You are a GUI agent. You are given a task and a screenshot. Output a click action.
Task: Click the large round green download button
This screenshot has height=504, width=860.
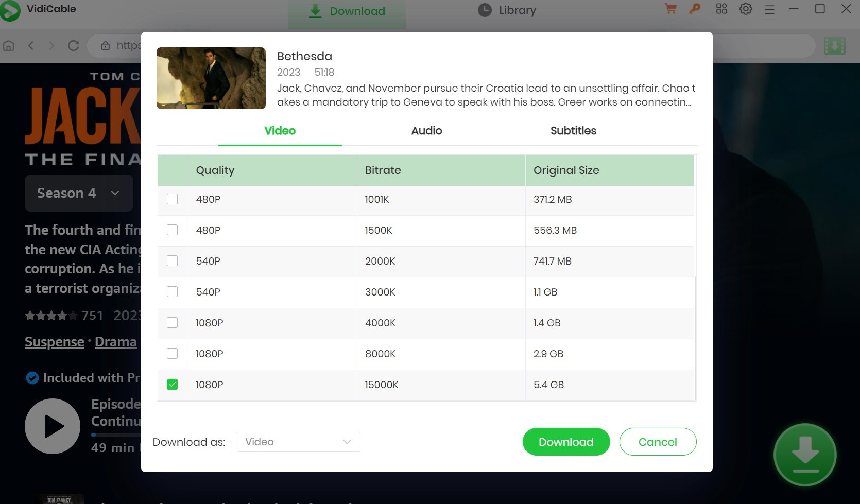pos(805,455)
